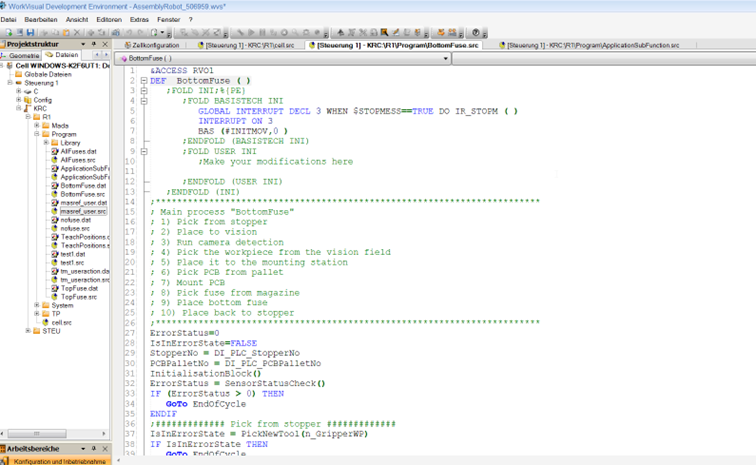
Task: Expand the Mada folder node
Action: coord(37,125)
